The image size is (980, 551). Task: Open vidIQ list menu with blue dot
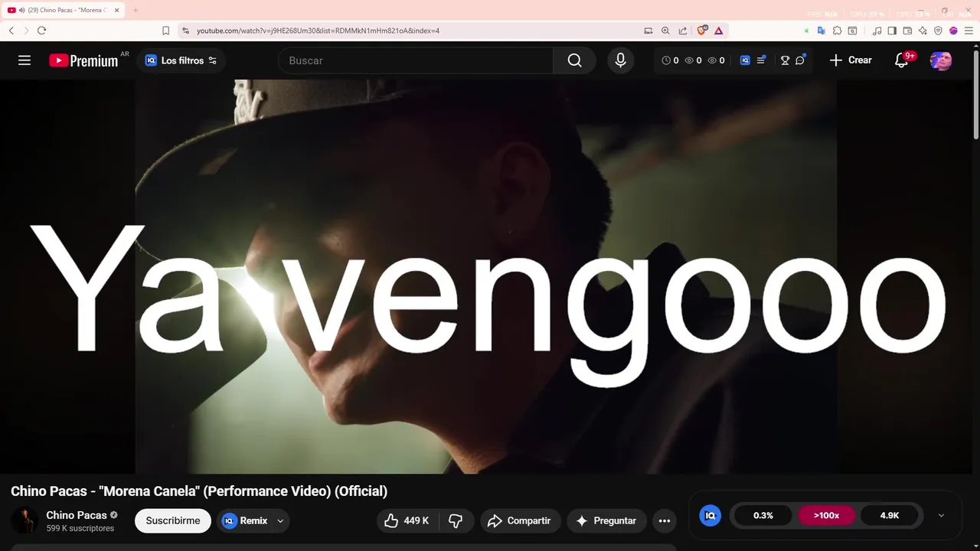coord(761,60)
